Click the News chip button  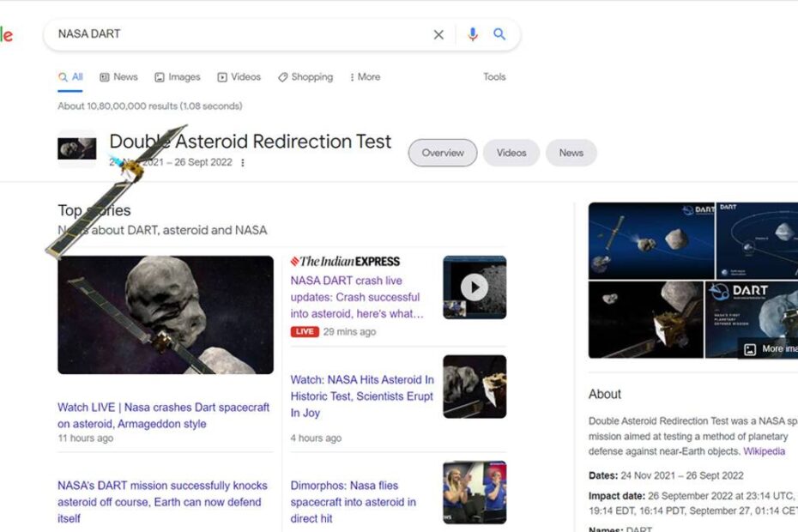(x=571, y=153)
